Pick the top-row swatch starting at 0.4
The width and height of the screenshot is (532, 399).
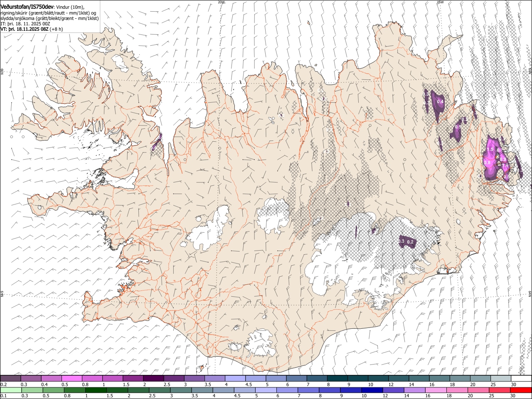(51, 378)
